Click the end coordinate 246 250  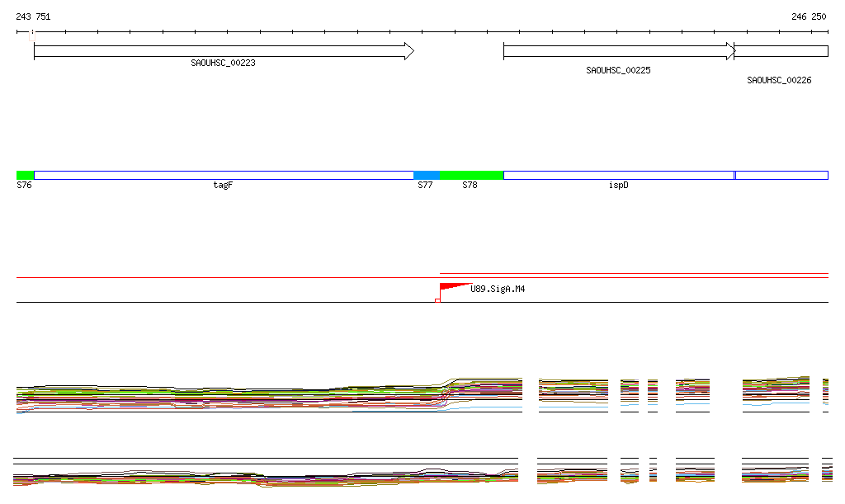point(808,16)
